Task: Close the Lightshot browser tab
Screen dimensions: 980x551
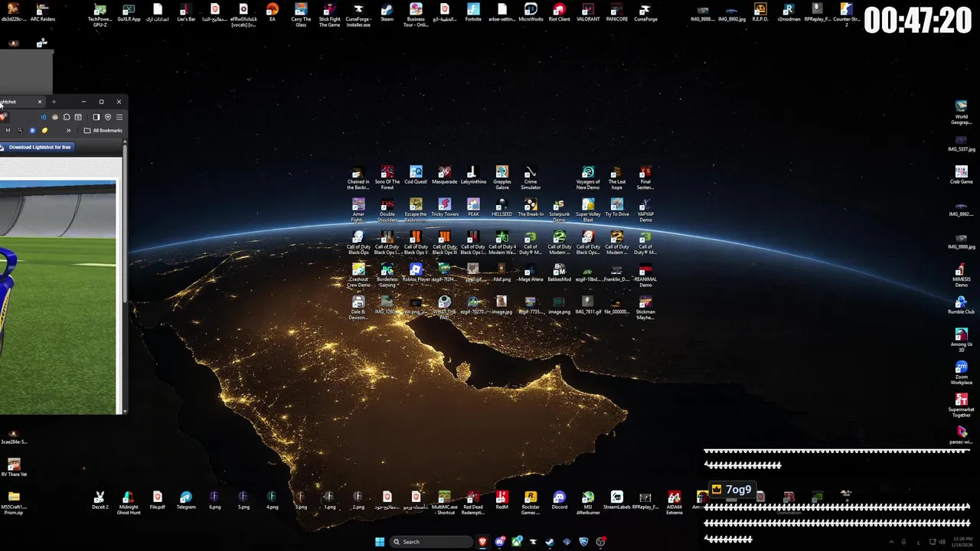Action: click(x=40, y=102)
